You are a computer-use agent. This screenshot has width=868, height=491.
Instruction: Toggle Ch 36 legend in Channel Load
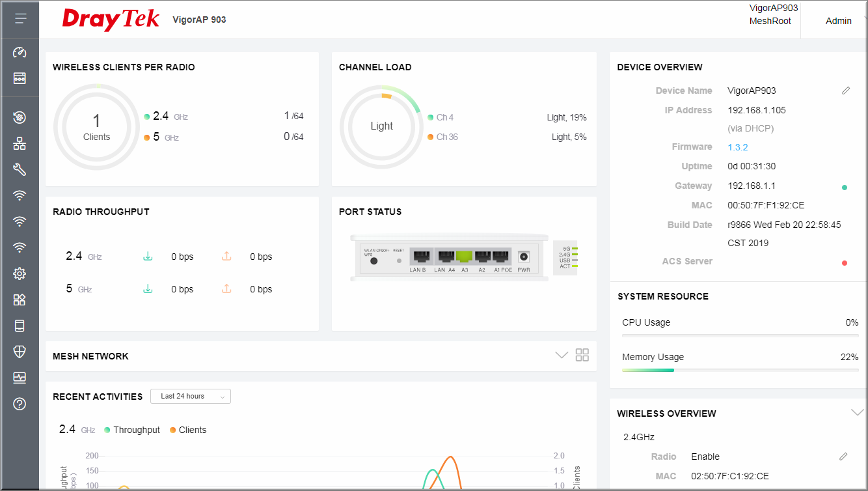click(x=442, y=137)
